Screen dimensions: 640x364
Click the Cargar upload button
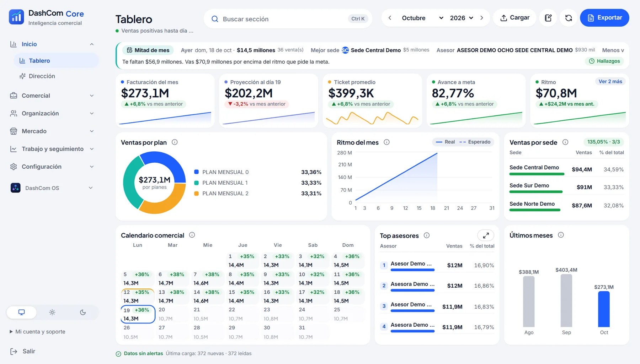(514, 18)
